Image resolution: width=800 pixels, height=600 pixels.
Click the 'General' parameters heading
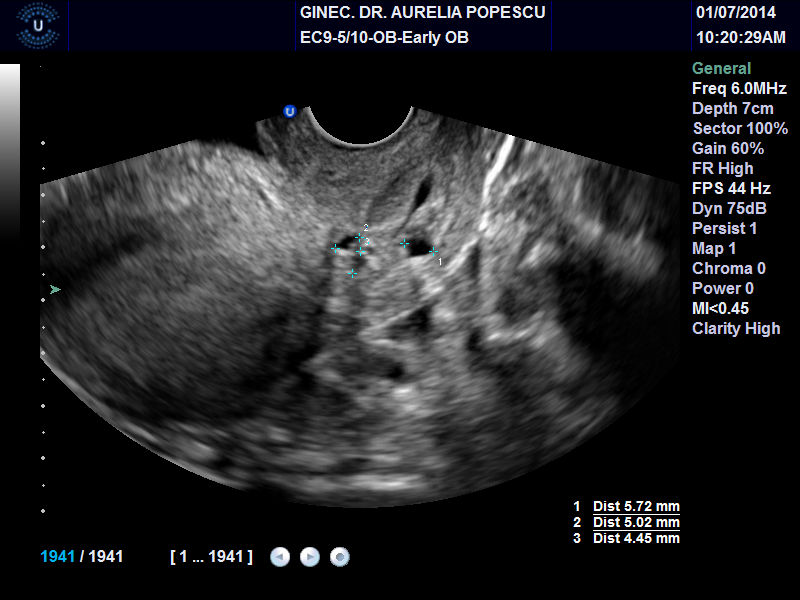click(721, 68)
